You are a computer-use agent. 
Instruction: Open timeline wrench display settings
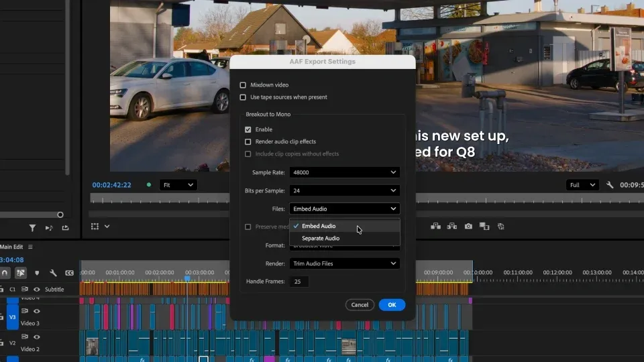(53, 273)
